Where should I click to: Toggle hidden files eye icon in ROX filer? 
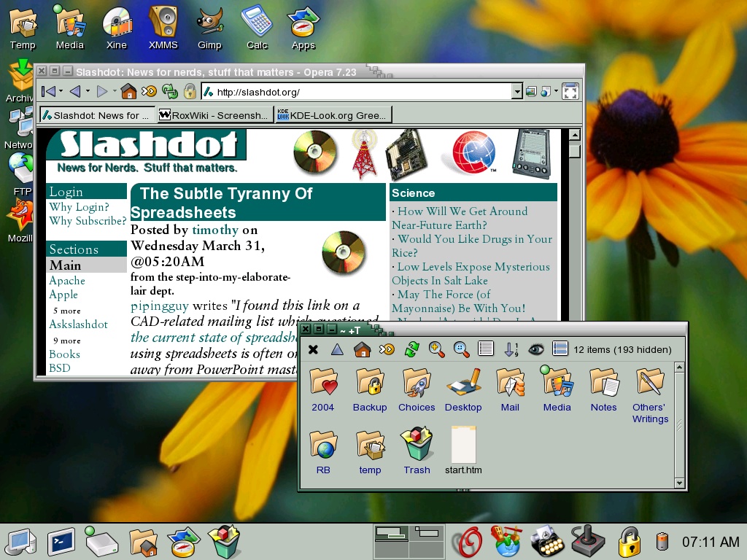(536, 350)
